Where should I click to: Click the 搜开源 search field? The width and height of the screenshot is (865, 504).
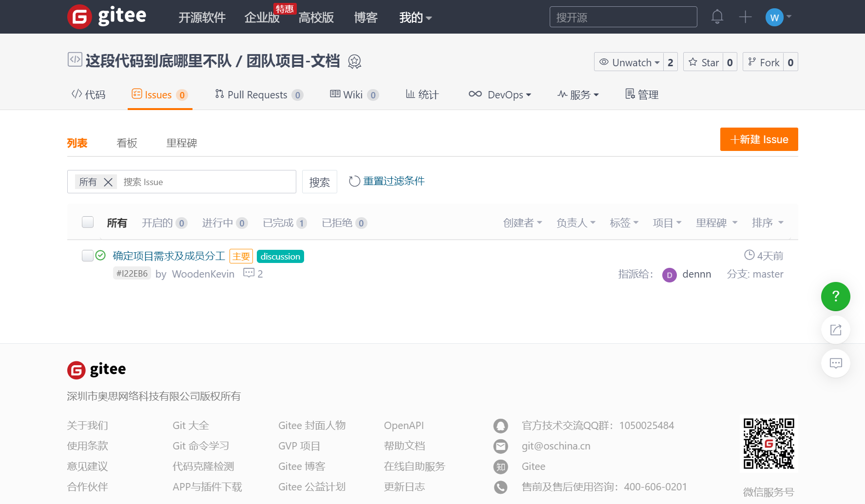[x=623, y=17]
